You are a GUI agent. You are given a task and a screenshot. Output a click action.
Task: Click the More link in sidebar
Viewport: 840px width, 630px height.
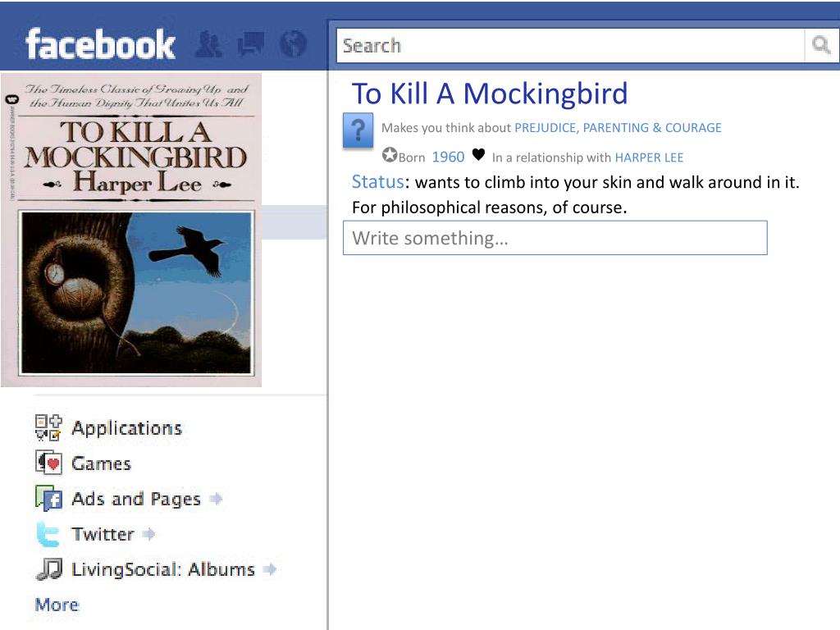pyautogui.click(x=57, y=605)
